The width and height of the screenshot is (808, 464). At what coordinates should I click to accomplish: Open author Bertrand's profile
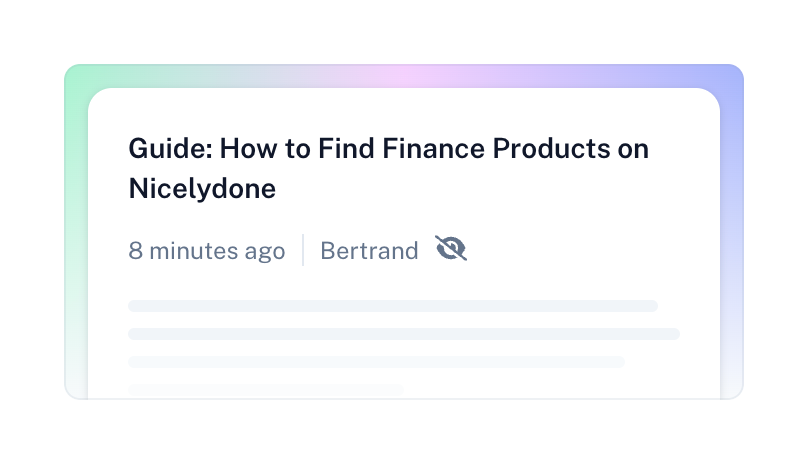pos(369,250)
